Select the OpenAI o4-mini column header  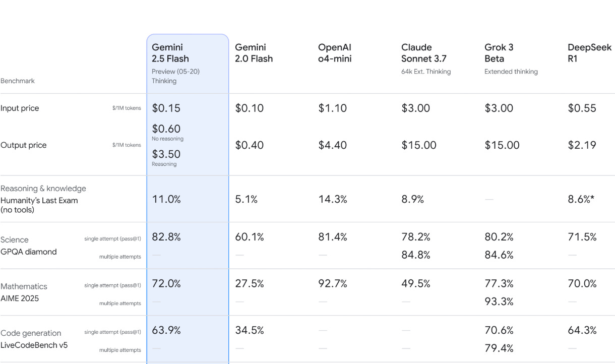[x=335, y=53]
